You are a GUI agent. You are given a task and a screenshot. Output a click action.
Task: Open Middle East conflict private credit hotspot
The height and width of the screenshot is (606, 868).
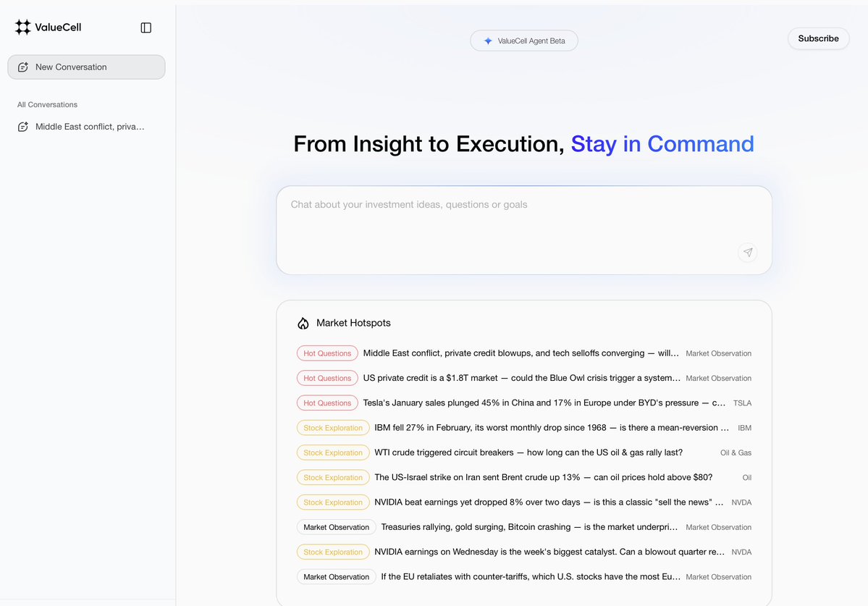[521, 353]
